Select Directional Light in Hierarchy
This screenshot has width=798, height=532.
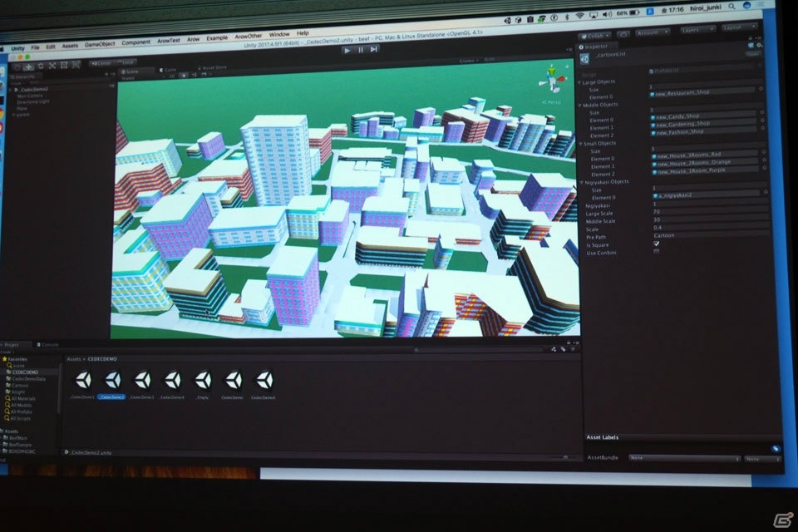(x=33, y=101)
